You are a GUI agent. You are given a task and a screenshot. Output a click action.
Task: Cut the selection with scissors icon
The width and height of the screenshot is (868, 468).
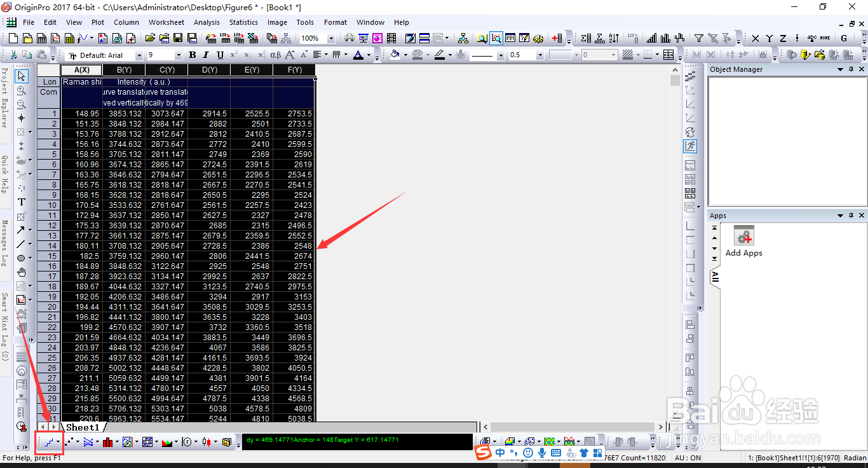[13, 55]
